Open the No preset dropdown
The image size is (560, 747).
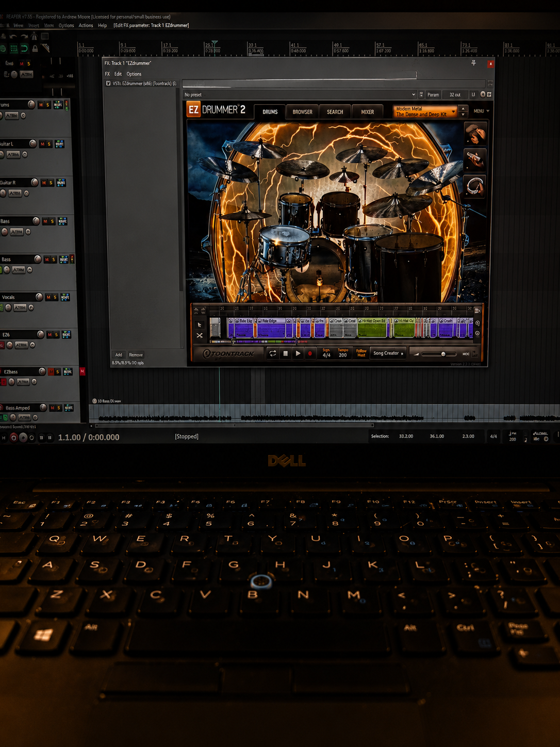[x=300, y=95]
